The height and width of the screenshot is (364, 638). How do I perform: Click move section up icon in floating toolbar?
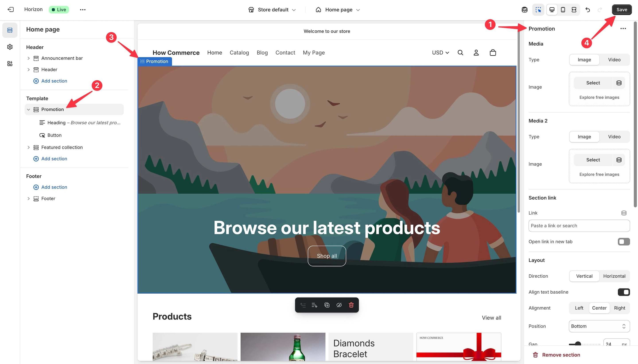point(303,305)
